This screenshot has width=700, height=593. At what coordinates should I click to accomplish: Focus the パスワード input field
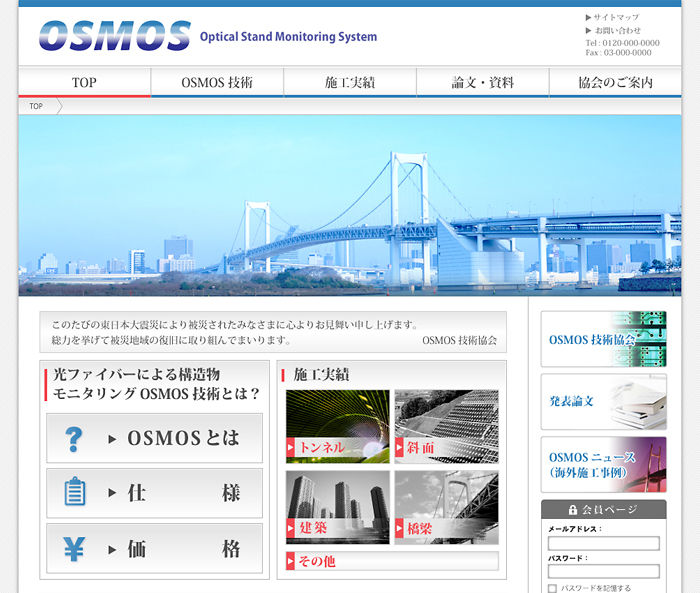coord(604,571)
